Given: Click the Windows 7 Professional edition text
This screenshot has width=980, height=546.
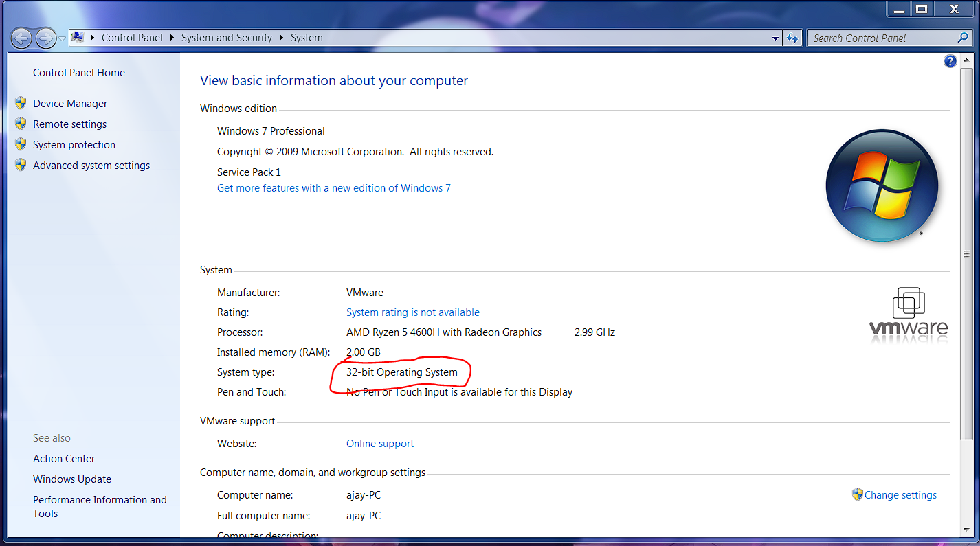Looking at the screenshot, I should (x=271, y=131).
